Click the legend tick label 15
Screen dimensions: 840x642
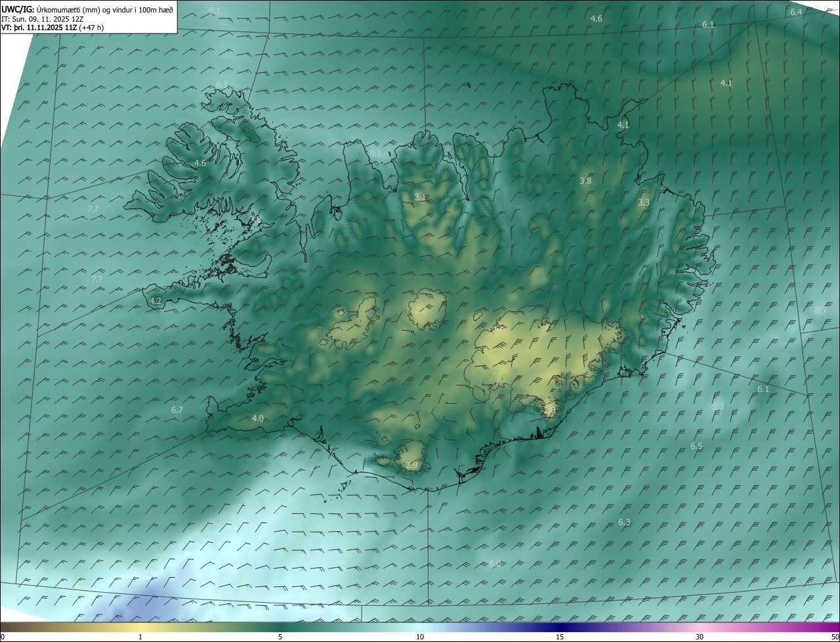[560, 637]
